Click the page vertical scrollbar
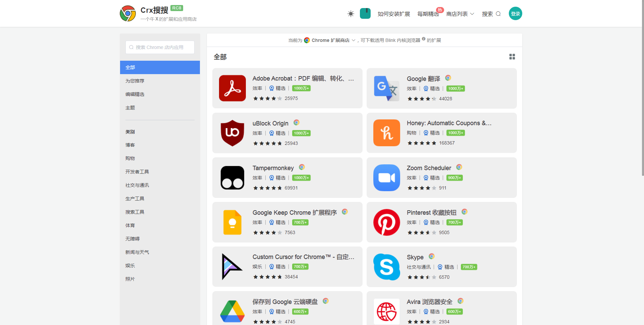 click(642, 88)
